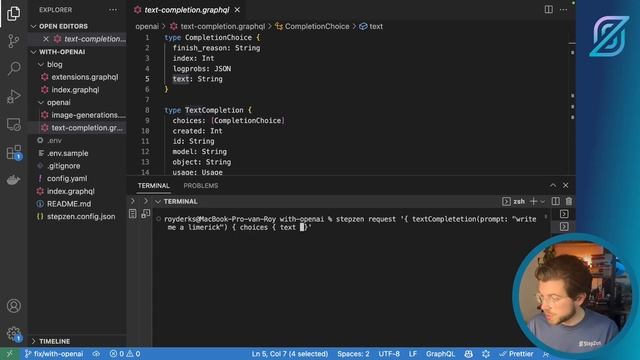Collapse the TERMINAL group chevron
The height and width of the screenshot is (360, 640).
(158, 202)
